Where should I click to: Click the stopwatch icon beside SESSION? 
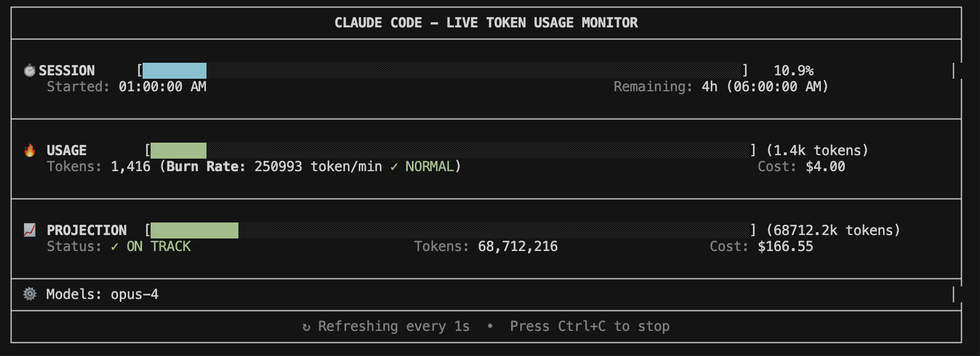30,70
